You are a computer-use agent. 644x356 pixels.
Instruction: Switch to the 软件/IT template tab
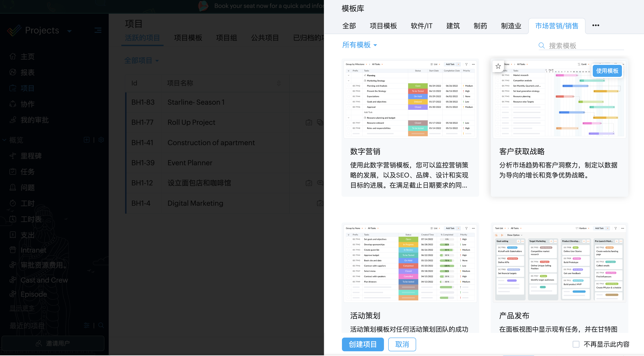pyautogui.click(x=421, y=26)
